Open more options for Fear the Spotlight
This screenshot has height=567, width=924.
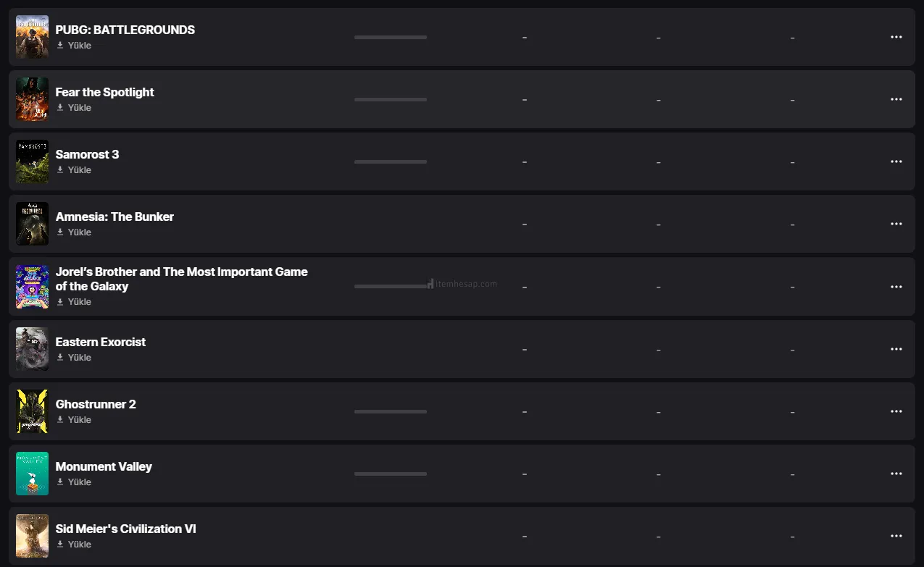click(x=896, y=99)
